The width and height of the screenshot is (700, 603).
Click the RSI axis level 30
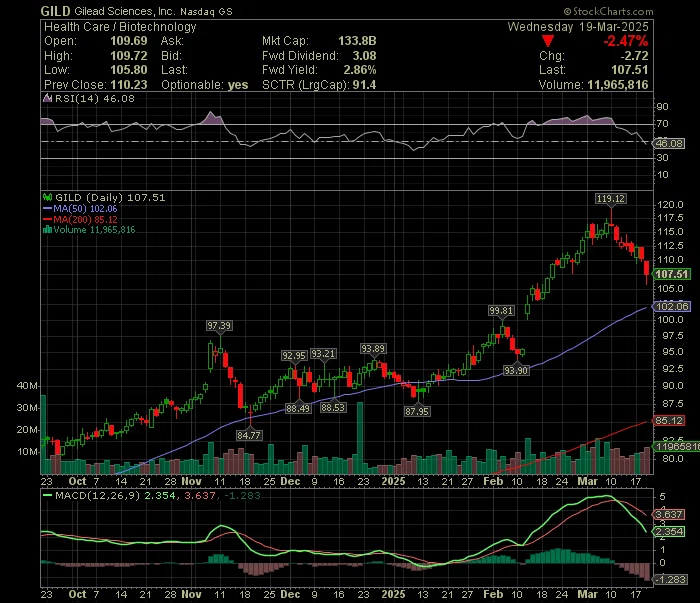(662, 158)
